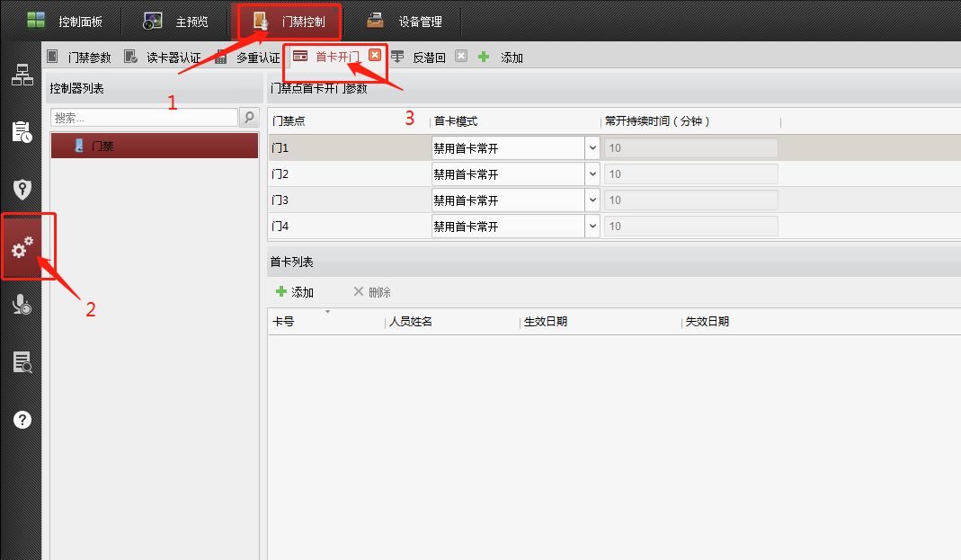The height and width of the screenshot is (560, 961).
Task: Click the microphone sidebar icon
Action: pos(22,305)
